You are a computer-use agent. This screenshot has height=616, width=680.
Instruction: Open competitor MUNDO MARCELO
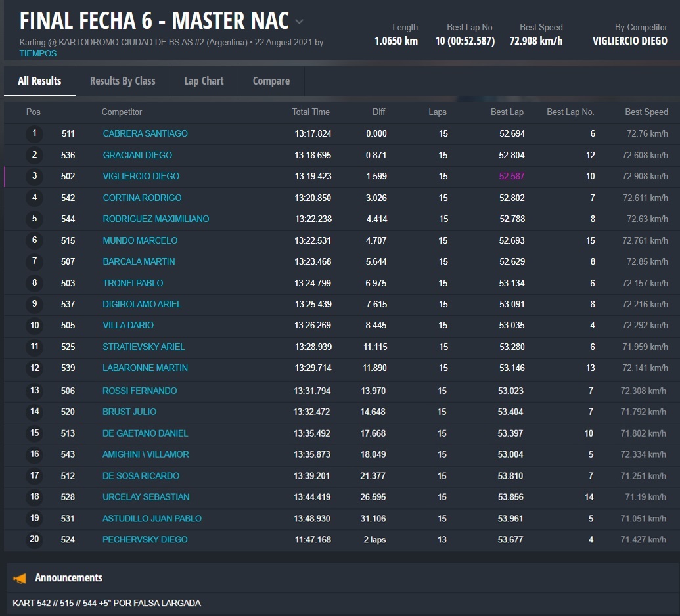point(140,240)
